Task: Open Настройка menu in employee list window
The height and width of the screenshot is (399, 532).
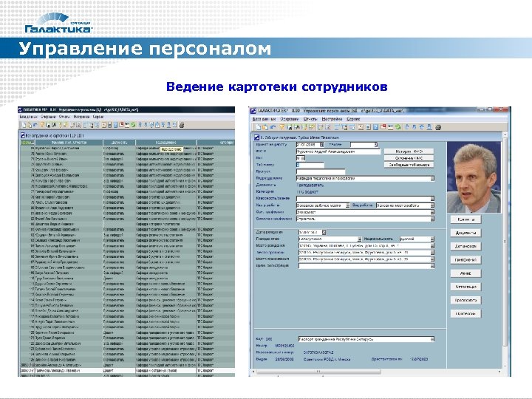Action: [81, 117]
